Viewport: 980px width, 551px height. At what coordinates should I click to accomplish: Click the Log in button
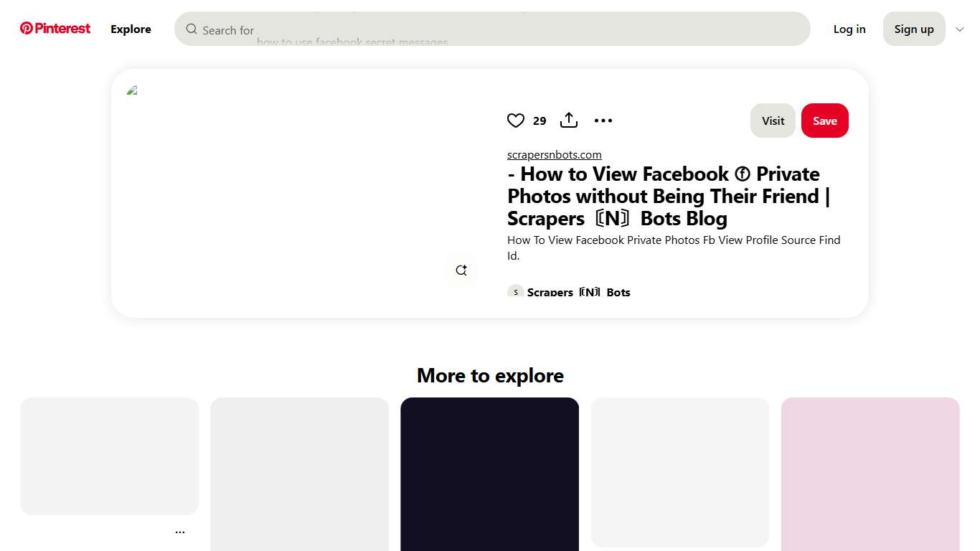coord(849,29)
